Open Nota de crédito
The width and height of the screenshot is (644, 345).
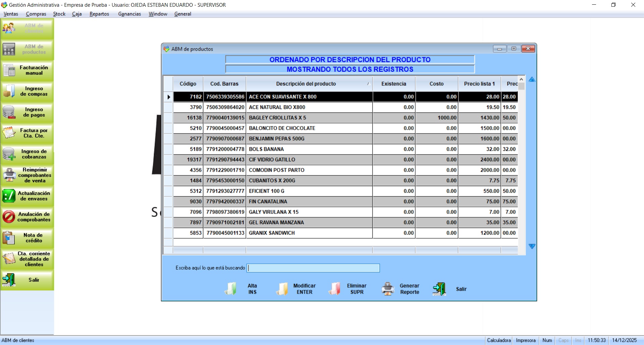pos(27,238)
